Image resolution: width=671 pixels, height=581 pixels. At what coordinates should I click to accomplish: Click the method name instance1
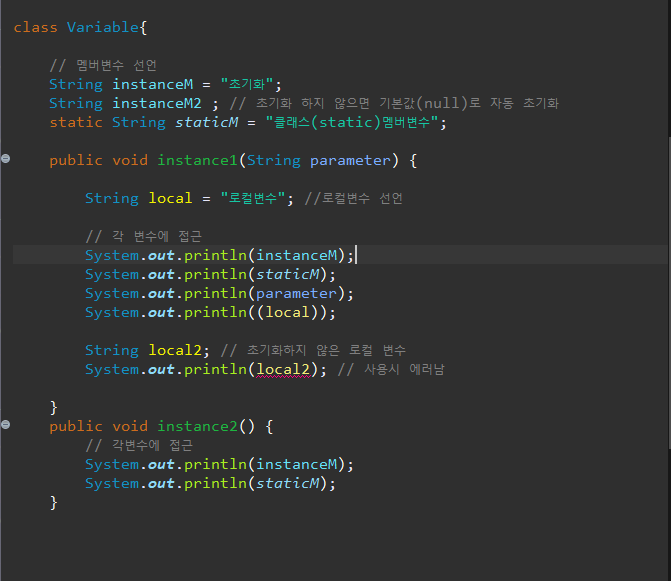(197, 160)
